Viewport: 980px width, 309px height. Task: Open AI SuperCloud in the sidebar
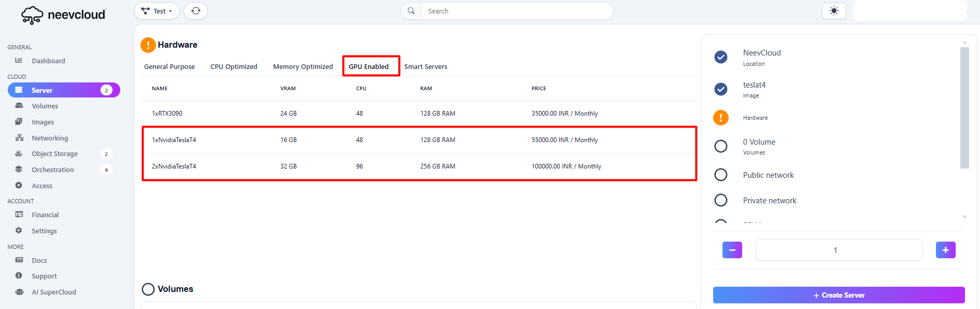tap(53, 292)
